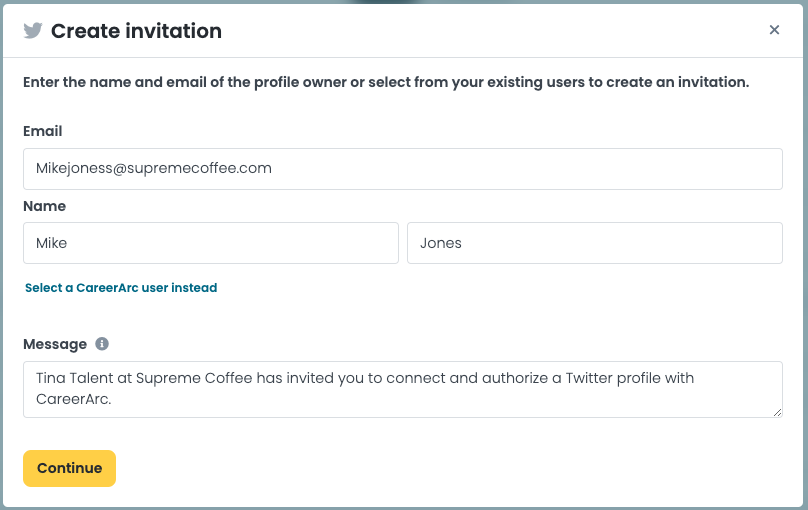
Task: Close the Create invitation dialog
Action: click(774, 30)
